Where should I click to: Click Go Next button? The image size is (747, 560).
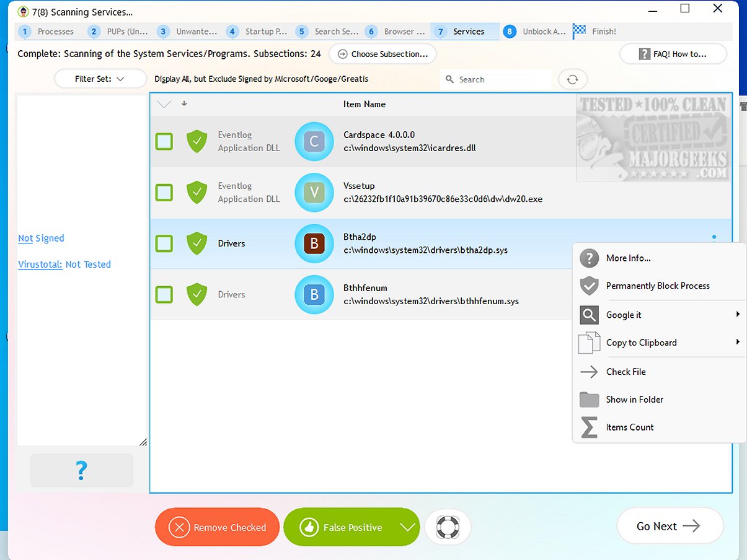click(x=670, y=526)
